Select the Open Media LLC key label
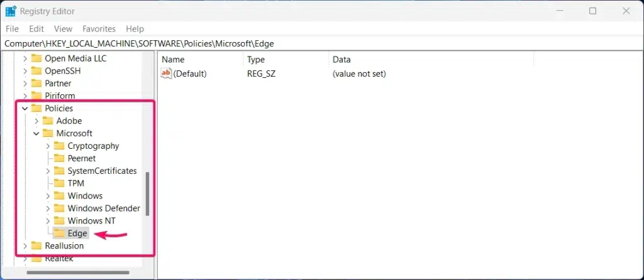 [x=75, y=58]
